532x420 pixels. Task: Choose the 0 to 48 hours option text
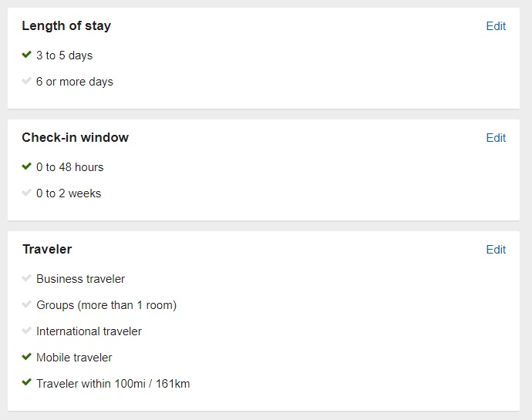[x=70, y=167]
